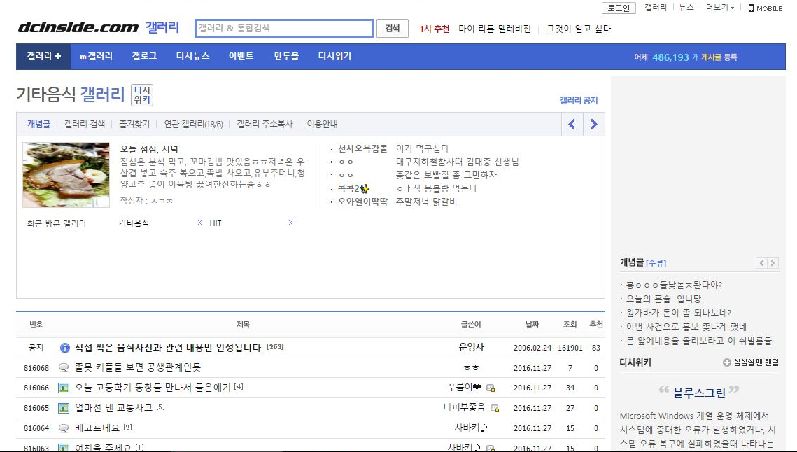797x452 pixels.
Task: Click the image icon of post 816065
Action: point(64,407)
